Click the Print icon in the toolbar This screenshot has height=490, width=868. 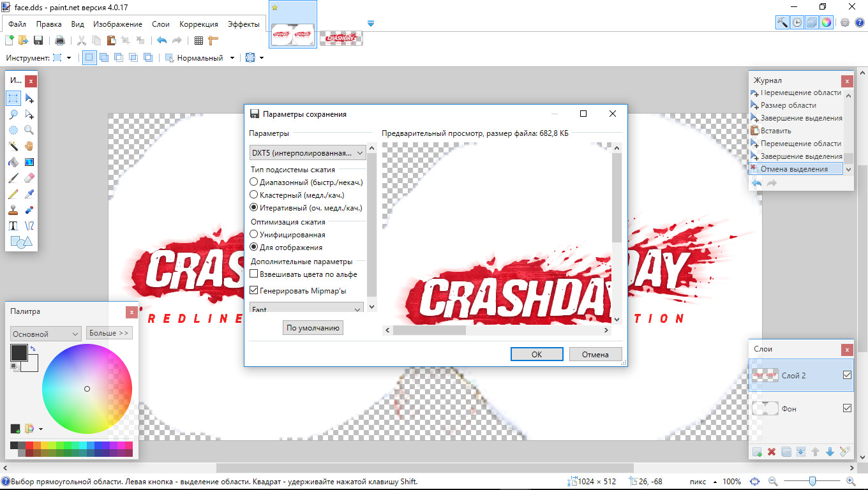click(60, 41)
